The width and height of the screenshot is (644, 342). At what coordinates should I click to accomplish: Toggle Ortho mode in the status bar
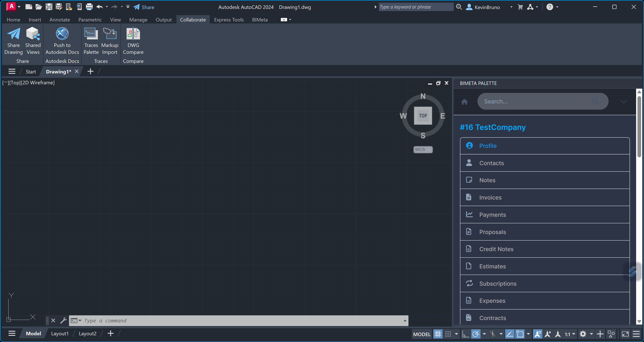tap(465, 334)
